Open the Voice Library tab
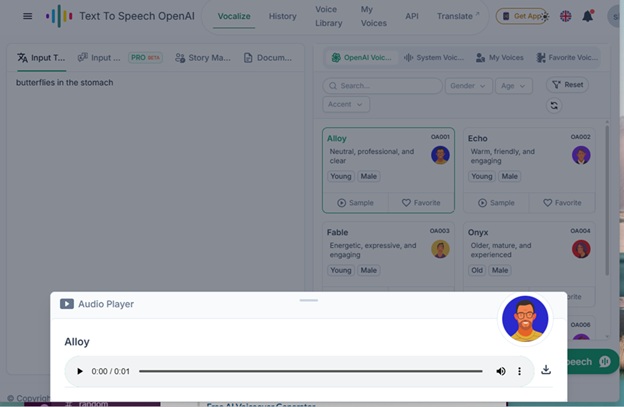Screen dimensions: 624x407 (x=329, y=16)
